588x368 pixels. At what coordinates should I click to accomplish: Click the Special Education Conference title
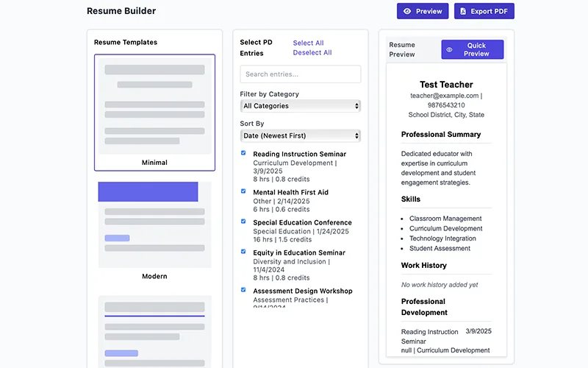[302, 222]
